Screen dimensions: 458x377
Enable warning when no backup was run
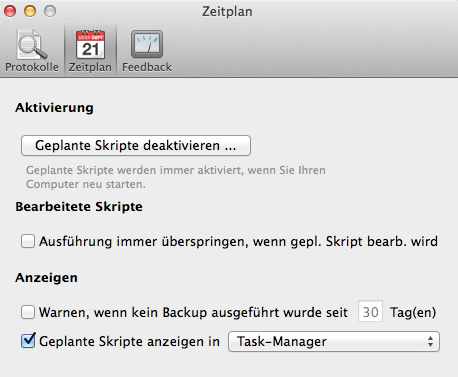[x=28, y=312]
